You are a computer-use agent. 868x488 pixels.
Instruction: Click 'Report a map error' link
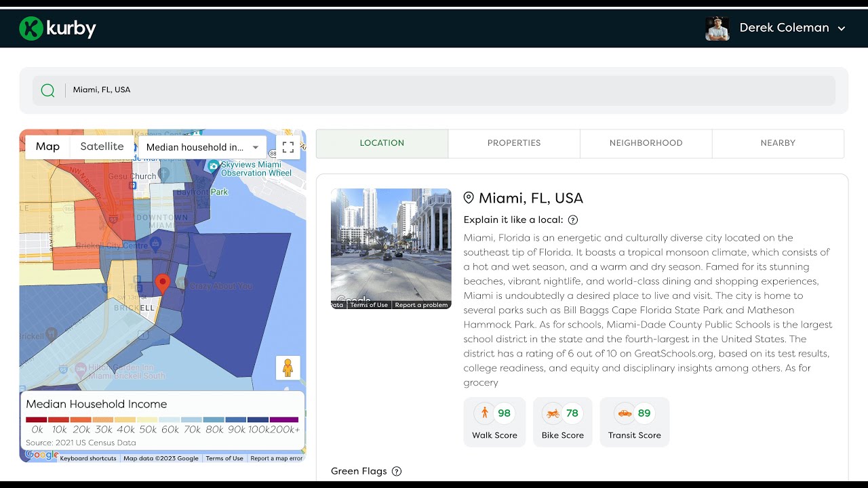click(x=276, y=458)
